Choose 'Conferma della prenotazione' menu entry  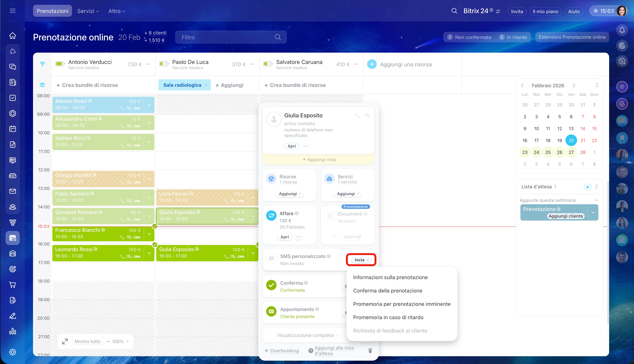(388, 290)
